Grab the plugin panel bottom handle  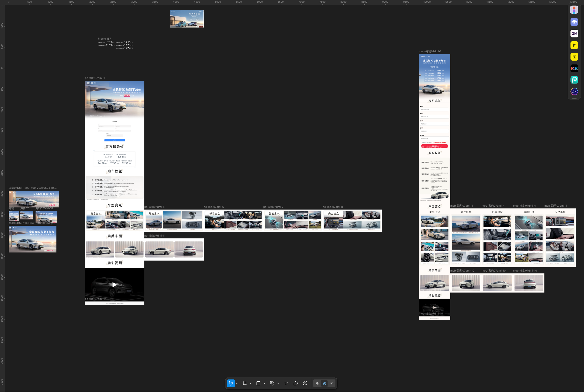pyautogui.click(x=574, y=98)
